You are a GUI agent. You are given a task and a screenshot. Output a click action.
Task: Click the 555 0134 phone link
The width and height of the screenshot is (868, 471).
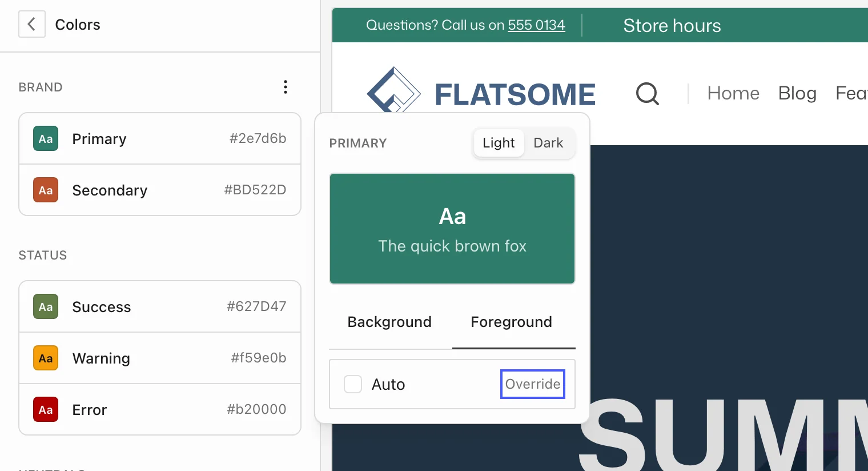[x=537, y=25]
